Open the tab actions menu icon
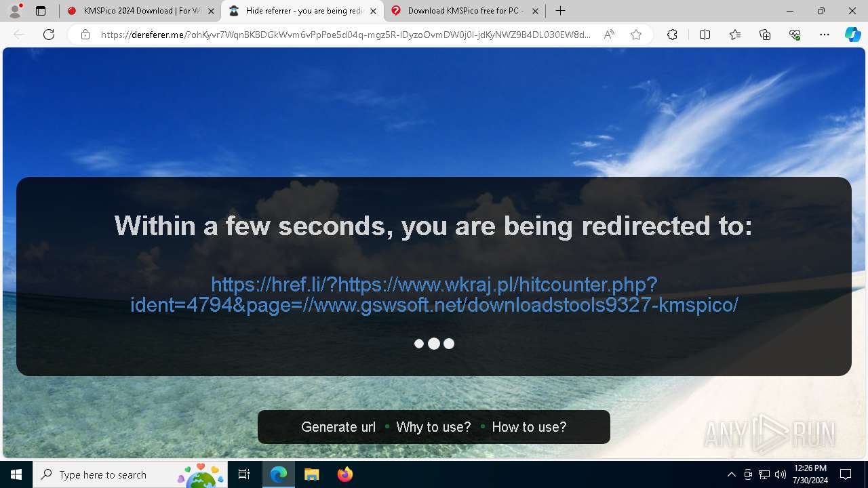The image size is (868, 488). 41,11
